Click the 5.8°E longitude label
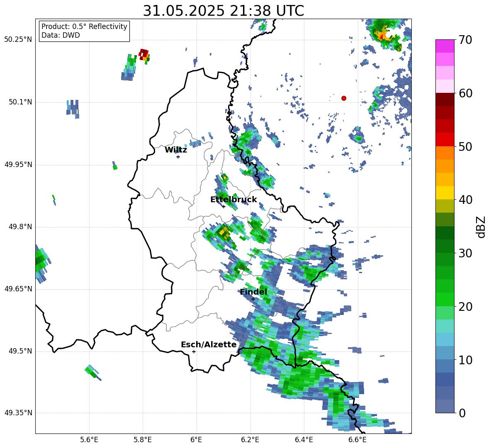 [x=143, y=440]
